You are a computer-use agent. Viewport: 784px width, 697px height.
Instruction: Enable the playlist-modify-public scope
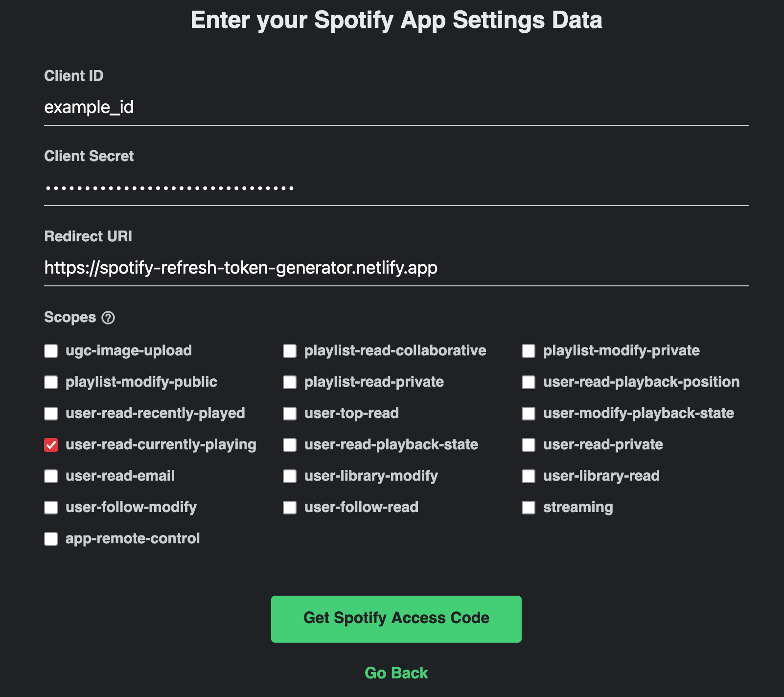pos(51,382)
